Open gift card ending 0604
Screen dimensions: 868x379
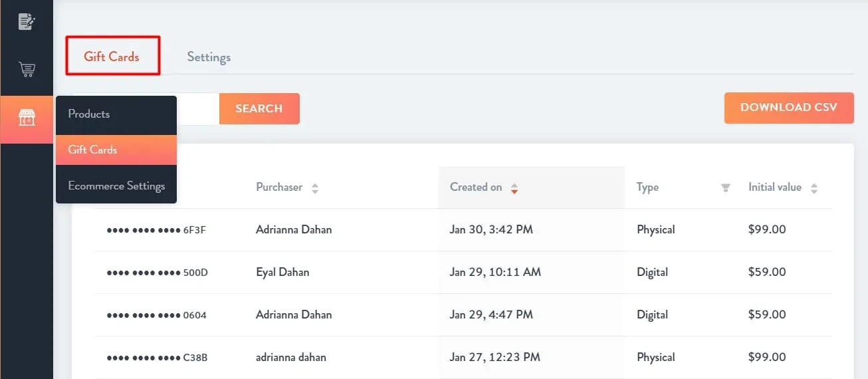point(463,315)
